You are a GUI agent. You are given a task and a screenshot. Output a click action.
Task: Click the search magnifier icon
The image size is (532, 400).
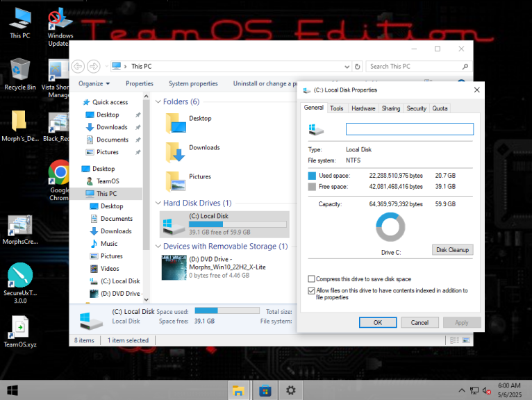465,67
